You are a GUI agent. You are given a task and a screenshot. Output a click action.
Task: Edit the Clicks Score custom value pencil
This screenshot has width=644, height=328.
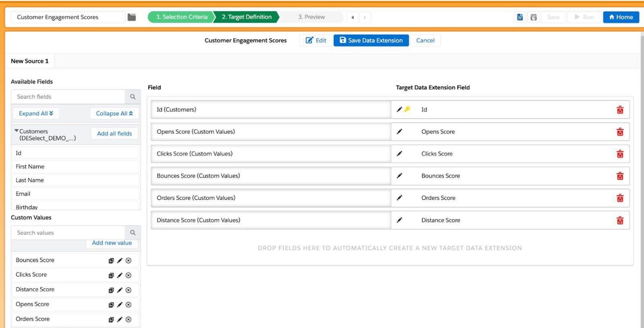[x=120, y=275]
